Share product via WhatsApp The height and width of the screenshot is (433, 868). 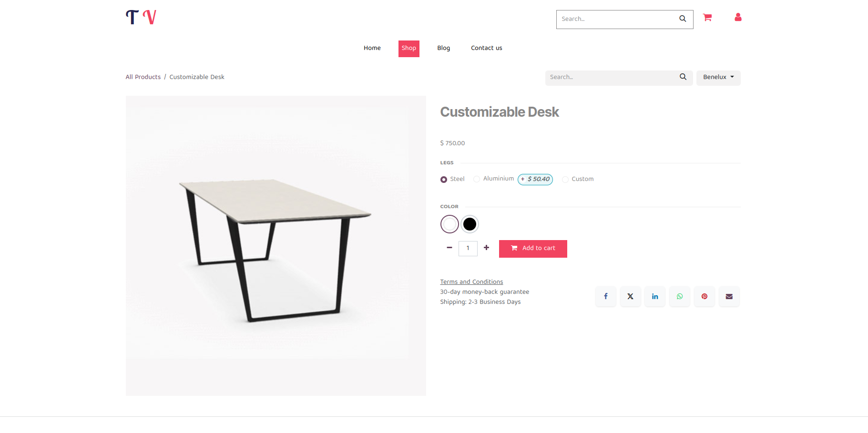[680, 296]
